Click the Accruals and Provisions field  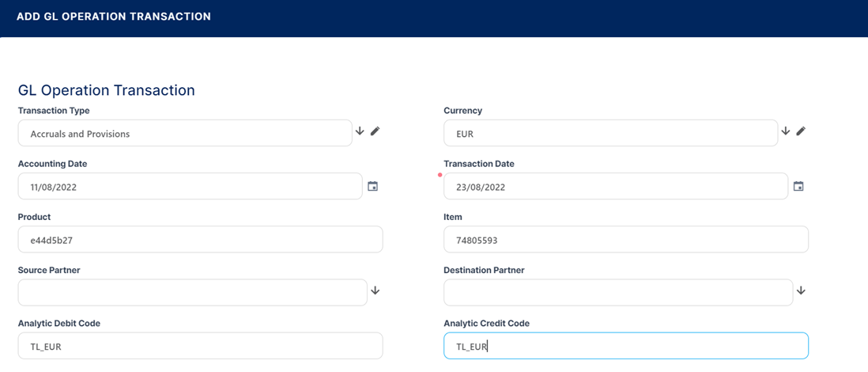tap(184, 134)
